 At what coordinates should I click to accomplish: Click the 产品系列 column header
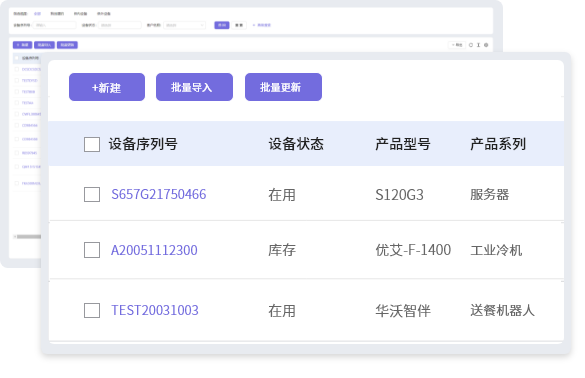tap(498, 144)
